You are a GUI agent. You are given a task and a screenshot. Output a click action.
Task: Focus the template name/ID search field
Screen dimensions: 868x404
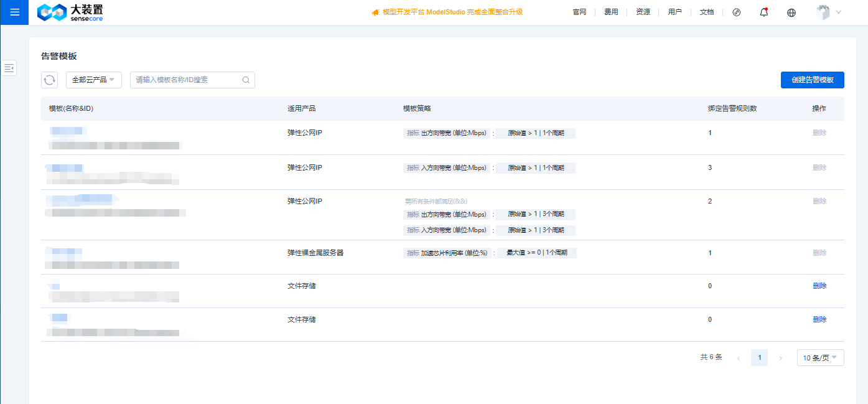187,80
